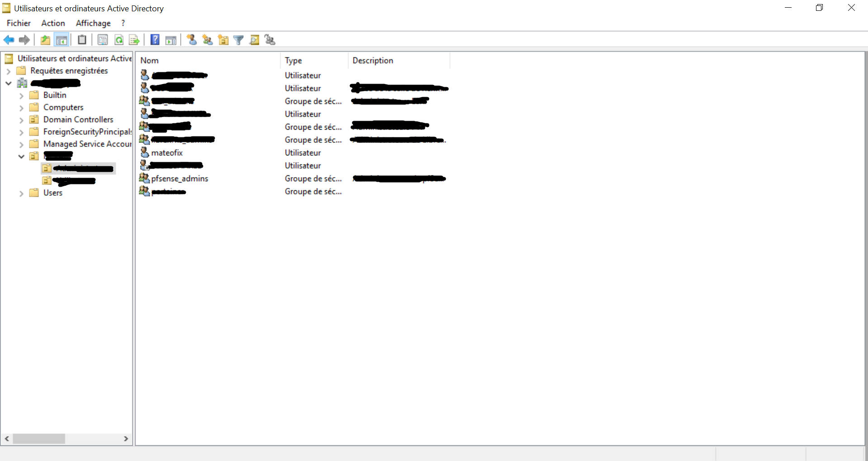Image resolution: width=868 pixels, height=461 pixels.
Task: Create a new organizational unit from toolbar
Action: click(223, 40)
